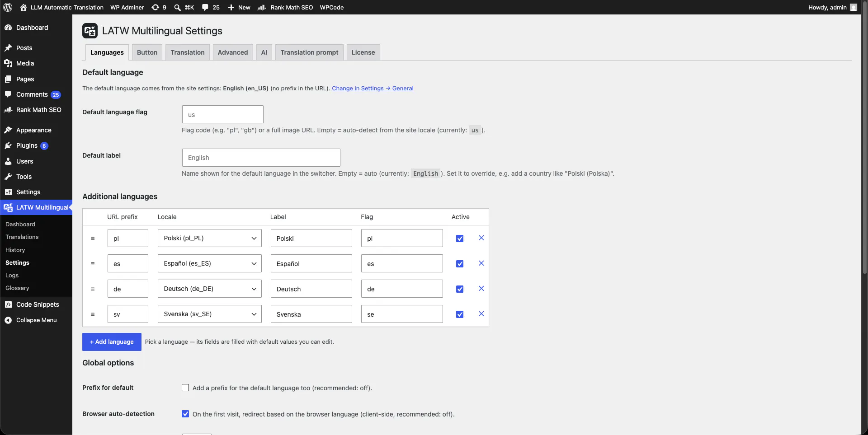Click the drag handle of the Svenska row

(x=93, y=314)
